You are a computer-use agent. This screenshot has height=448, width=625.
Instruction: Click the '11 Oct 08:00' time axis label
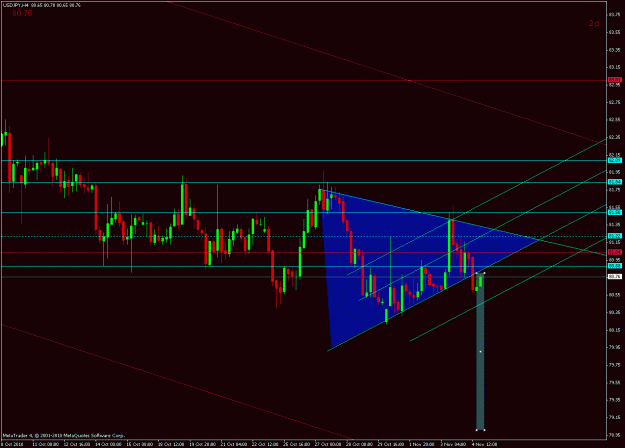[x=45, y=444]
